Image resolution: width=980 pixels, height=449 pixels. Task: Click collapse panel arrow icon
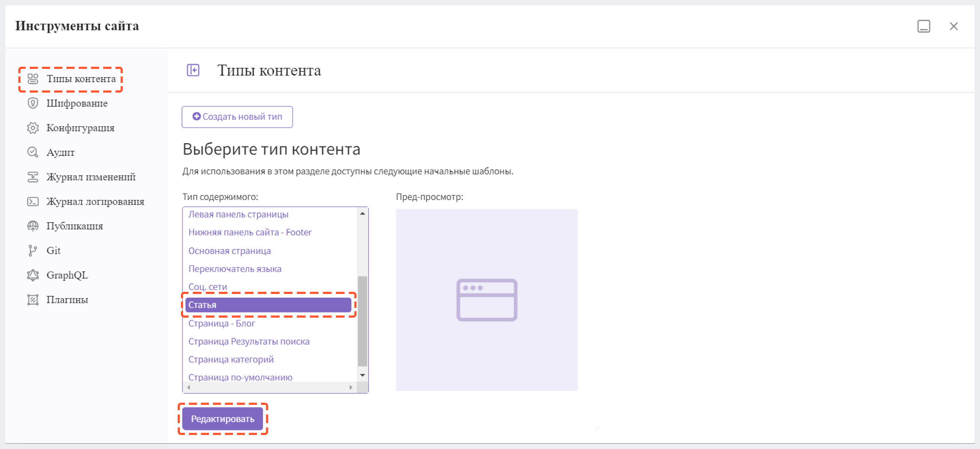[x=194, y=70]
